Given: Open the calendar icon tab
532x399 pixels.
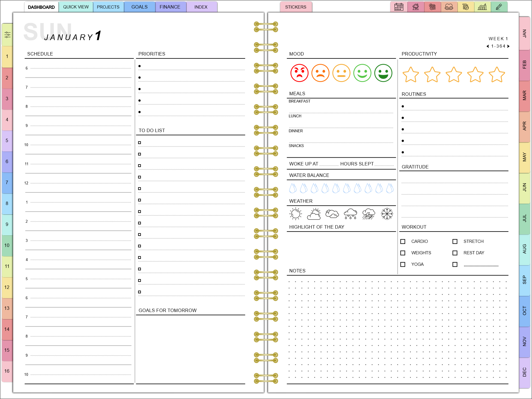Looking at the screenshot, I should coord(398,7).
